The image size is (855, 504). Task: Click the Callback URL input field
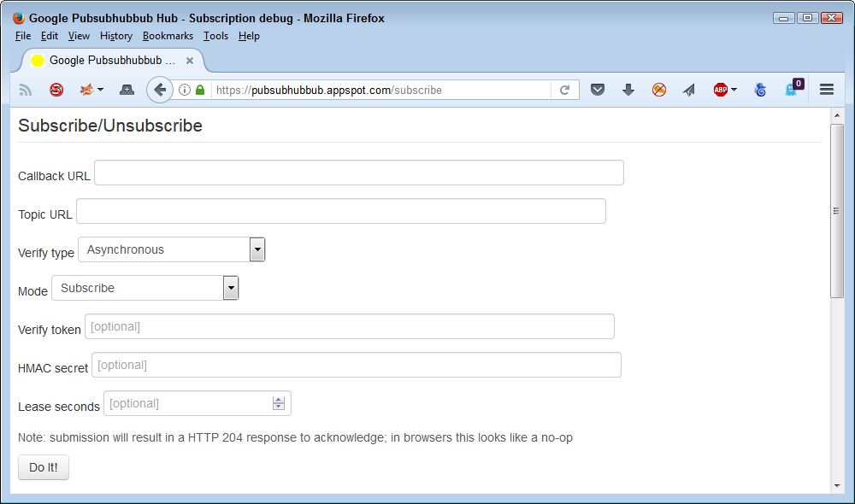[359, 173]
